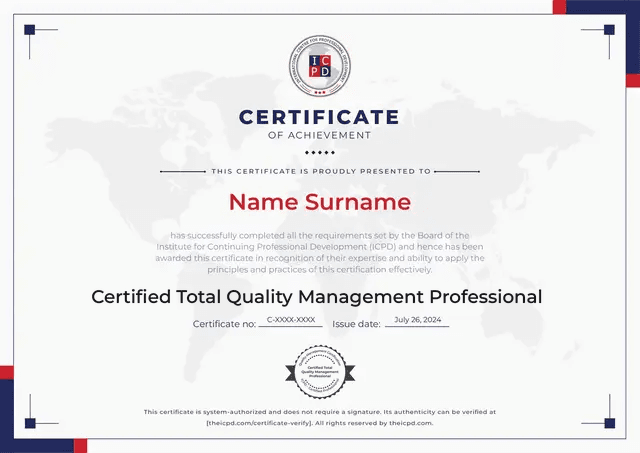Click 'awarded this certificate in recognition' line
This screenshot has height=453, width=640.
(320, 258)
